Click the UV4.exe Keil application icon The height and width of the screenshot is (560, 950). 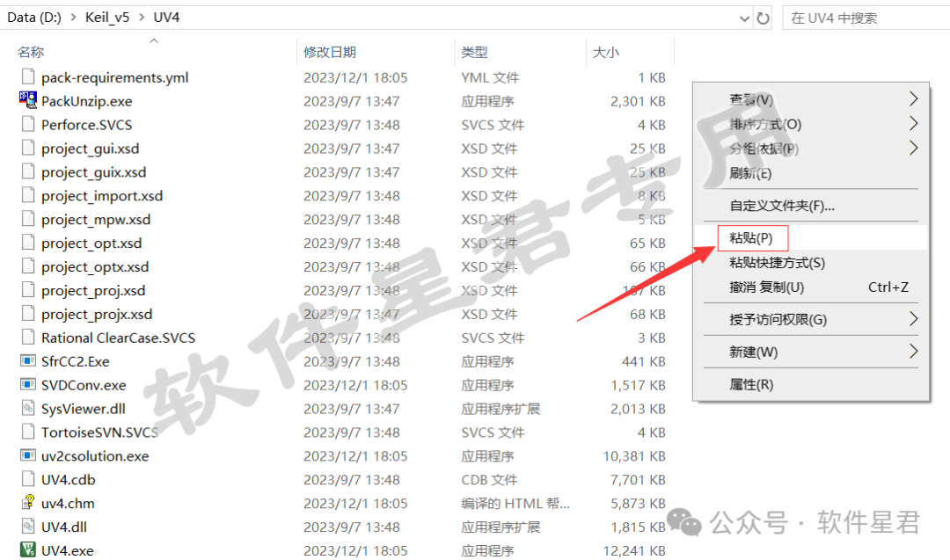28,549
